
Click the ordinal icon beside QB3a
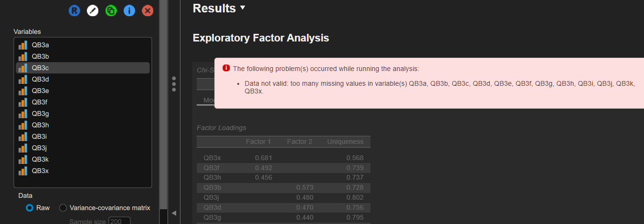click(22, 45)
